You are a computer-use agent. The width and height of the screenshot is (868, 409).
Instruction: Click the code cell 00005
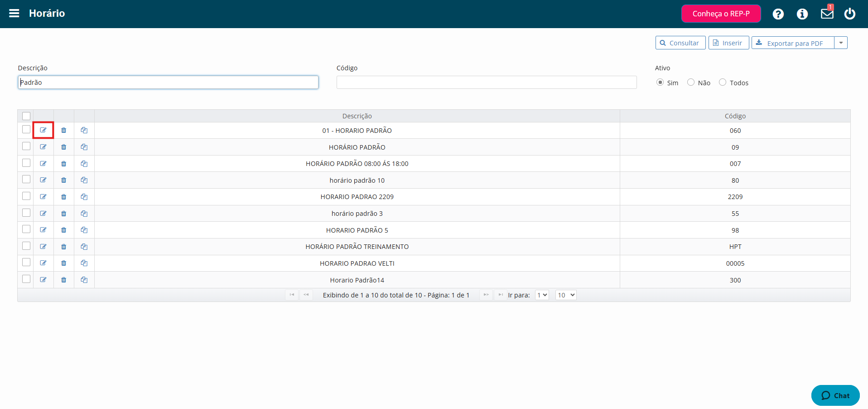click(735, 263)
